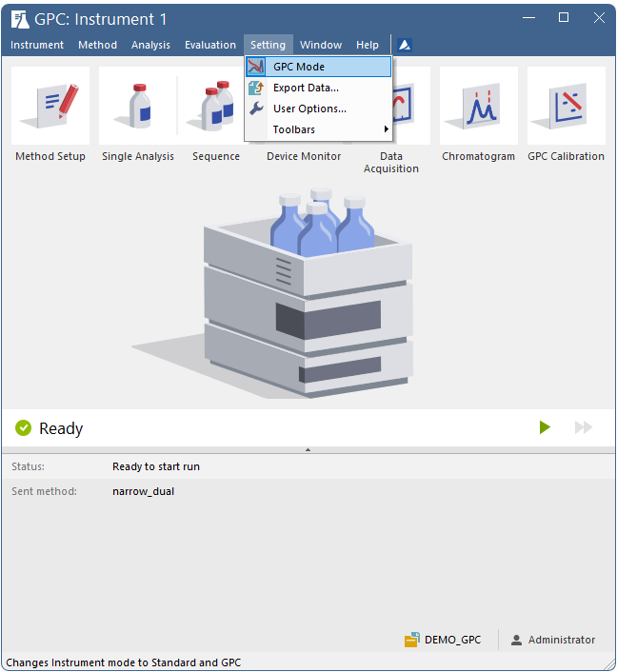Maximize the GPC Instrument 1 window
Image resolution: width=617 pixels, height=672 pixels.
click(564, 17)
